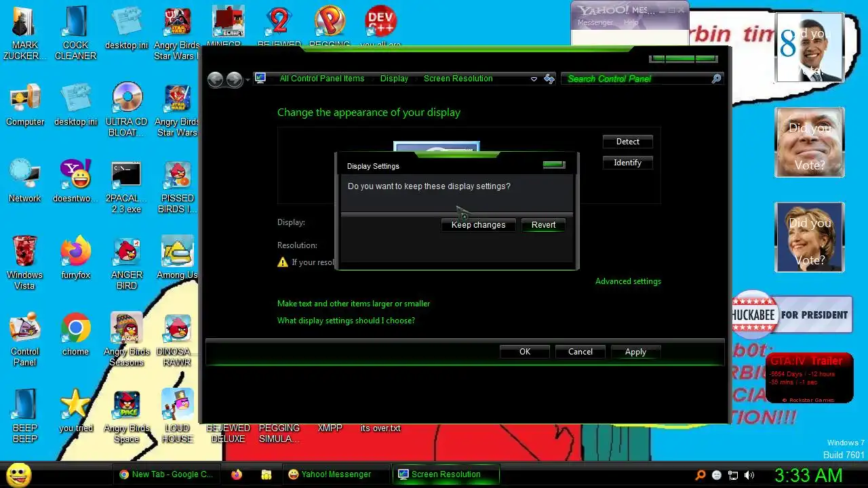The width and height of the screenshot is (868, 488).
Task: Select the PISSED BIRDS desktop icon
Action: point(178,186)
